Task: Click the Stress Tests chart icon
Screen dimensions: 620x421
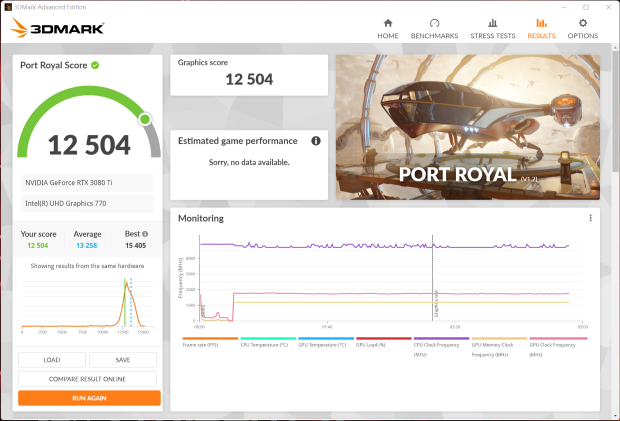Action: tap(492, 23)
